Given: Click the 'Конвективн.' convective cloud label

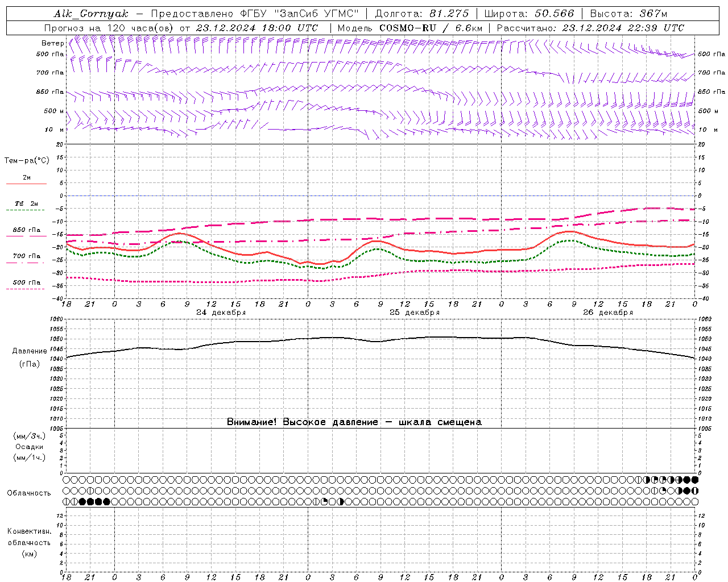Looking at the screenshot, I should 29,531.
